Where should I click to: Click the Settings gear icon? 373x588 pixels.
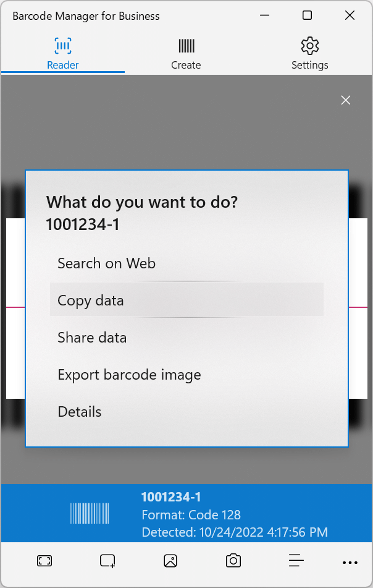click(x=309, y=45)
